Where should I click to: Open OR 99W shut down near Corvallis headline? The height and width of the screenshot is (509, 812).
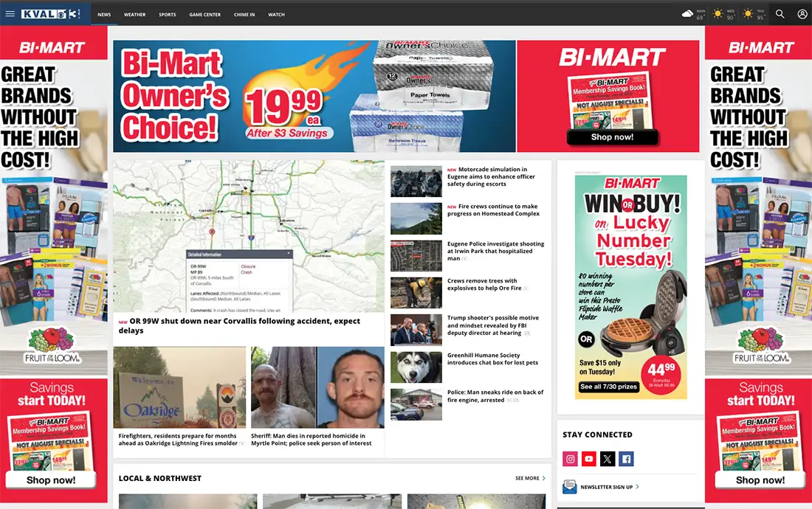pyautogui.click(x=239, y=325)
